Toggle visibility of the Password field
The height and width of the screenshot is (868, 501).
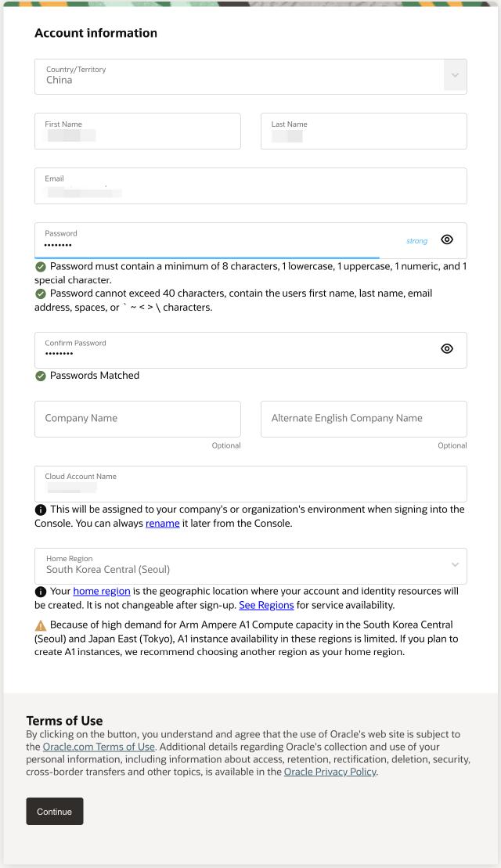pyautogui.click(x=447, y=240)
